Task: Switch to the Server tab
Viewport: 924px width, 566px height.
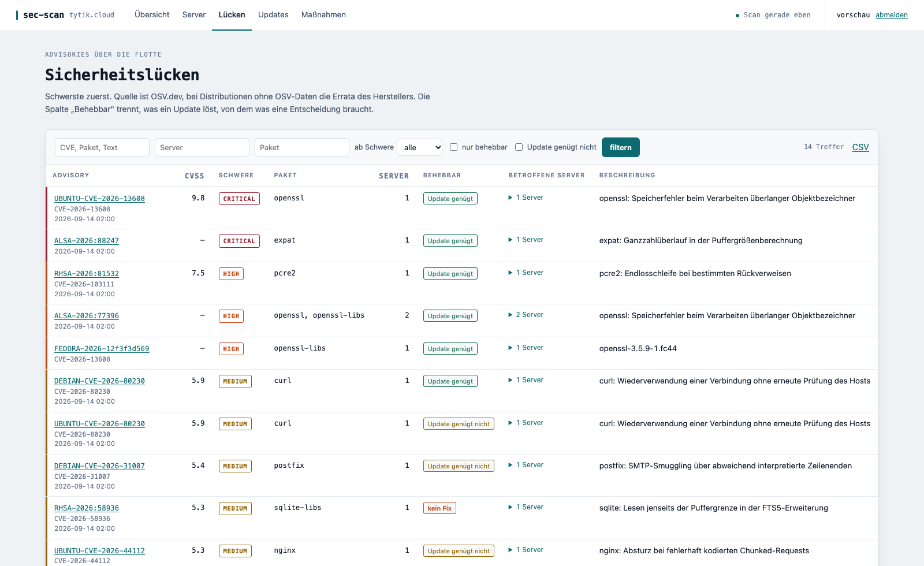Action: (x=194, y=15)
